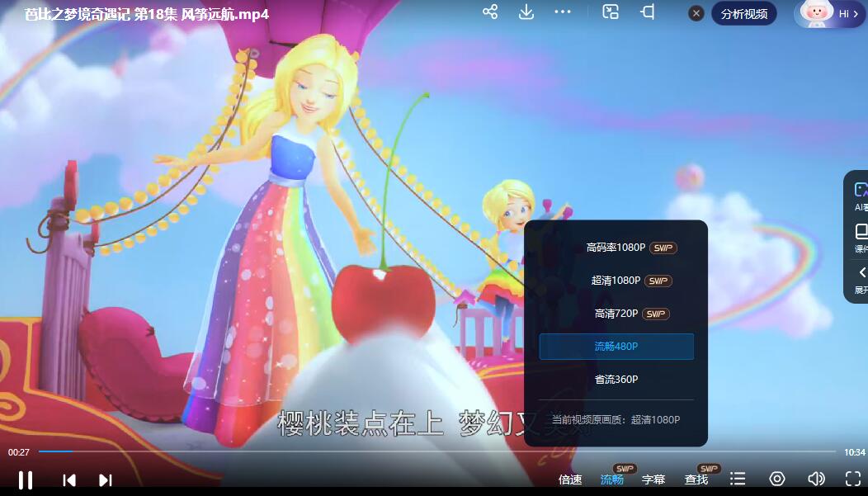The image size is (868, 496).
Task: Open the Hi assistant avatar
Action: [828, 14]
